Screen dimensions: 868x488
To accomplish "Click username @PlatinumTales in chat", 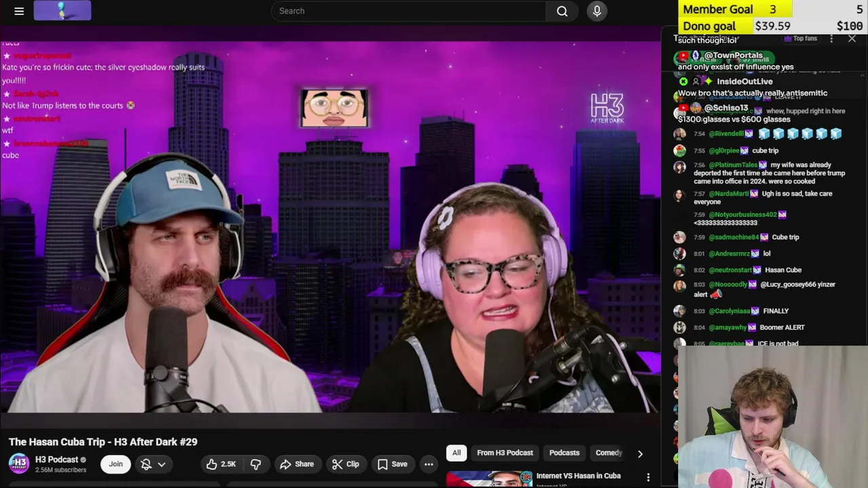I will tap(733, 165).
